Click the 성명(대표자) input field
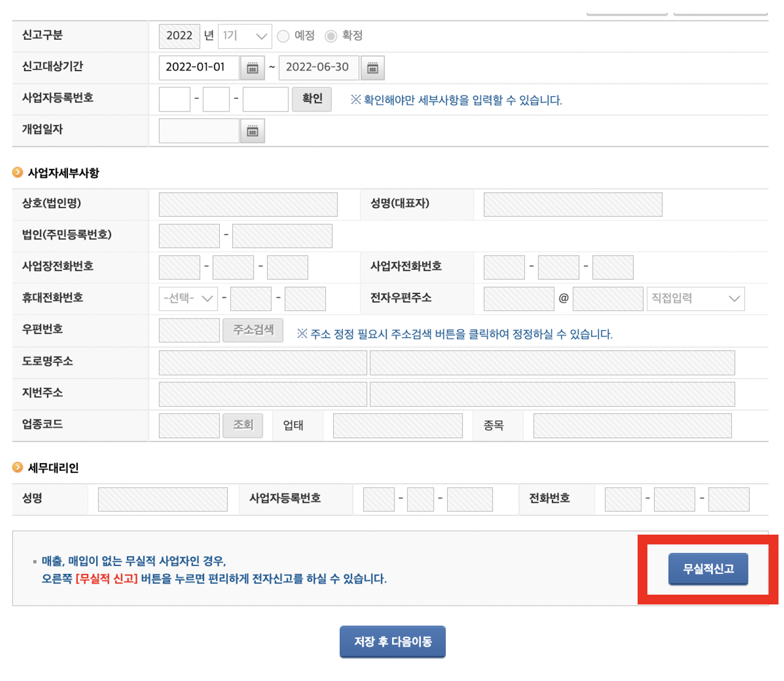 [x=571, y=204]
